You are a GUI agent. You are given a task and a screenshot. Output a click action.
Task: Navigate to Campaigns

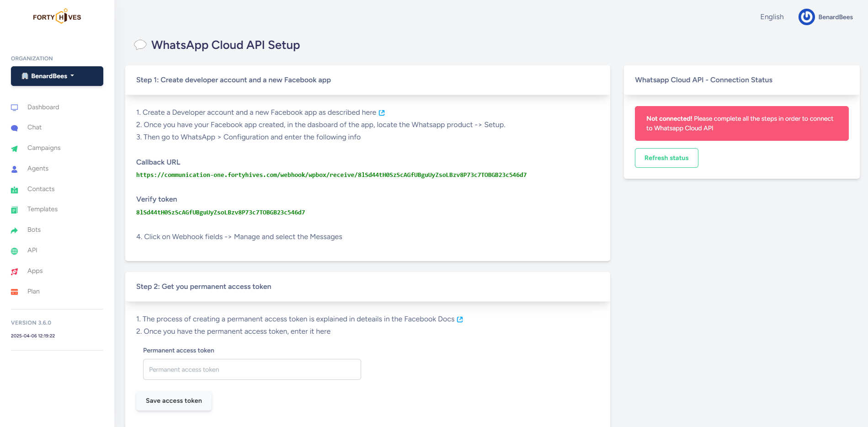tap(44, 148)
